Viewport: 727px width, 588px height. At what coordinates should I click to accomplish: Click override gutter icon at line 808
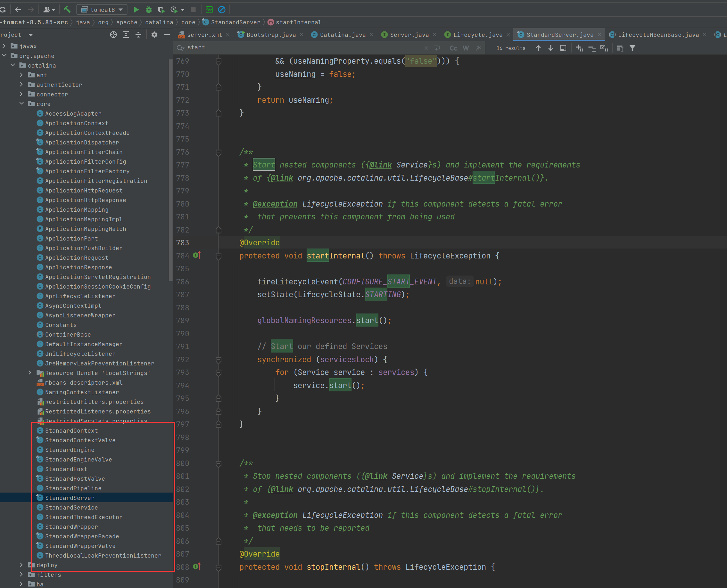pyautogui.click(x=197, y=566)
